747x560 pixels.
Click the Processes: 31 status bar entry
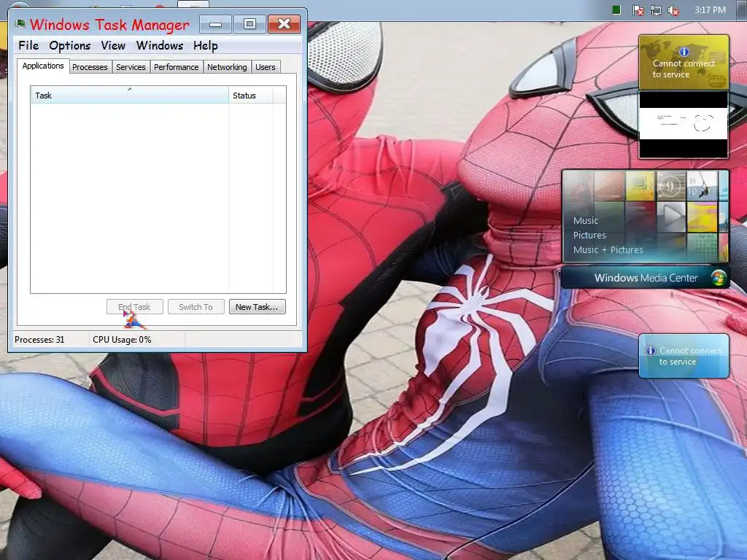(x=39, y=340)
